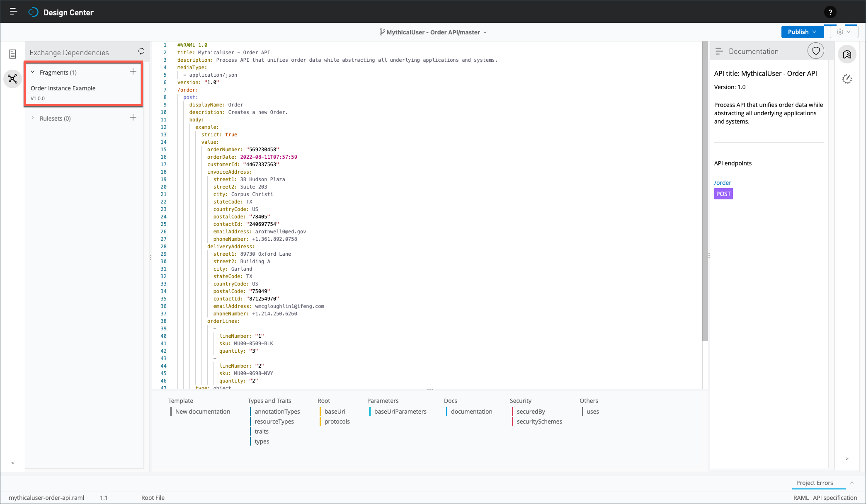Click the emailAddress arothwell0@ed.gov line
The image size is (866, 504).
(x=260, y=232)
